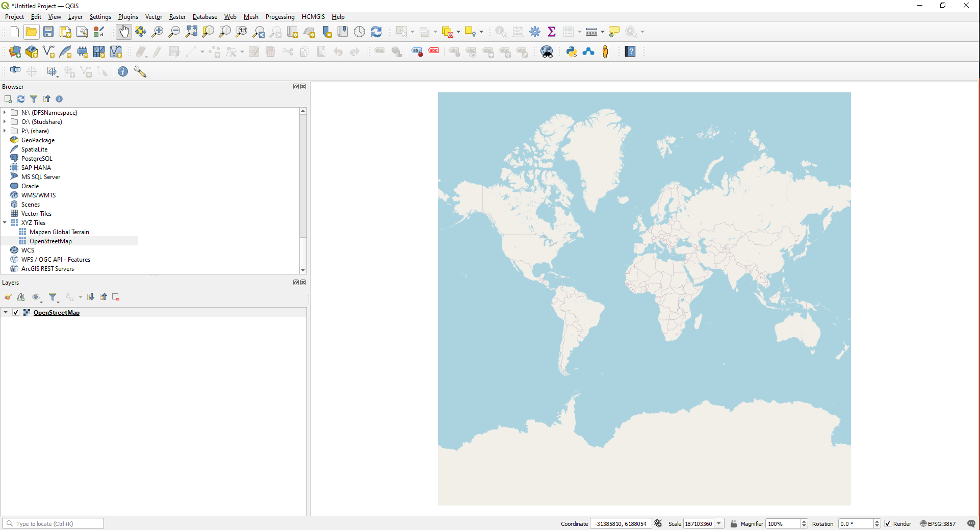This screenshot has height=530, width=980.
Task: Click the Refresh map canvas icon
Action: (376, 32)
